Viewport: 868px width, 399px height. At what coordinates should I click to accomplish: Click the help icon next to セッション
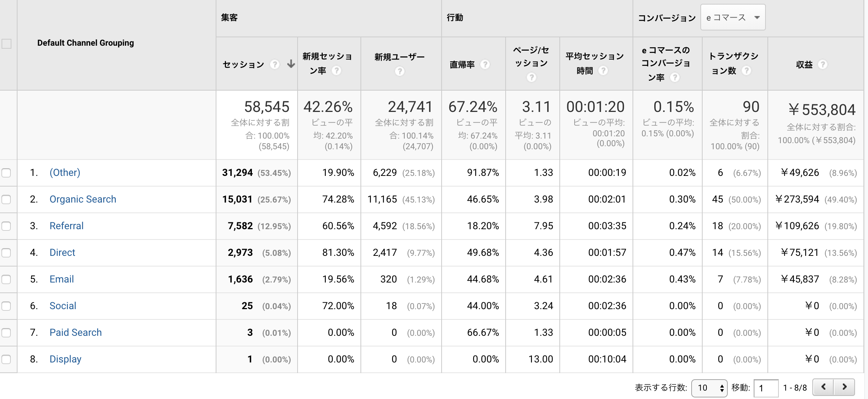tap(274, 65)
